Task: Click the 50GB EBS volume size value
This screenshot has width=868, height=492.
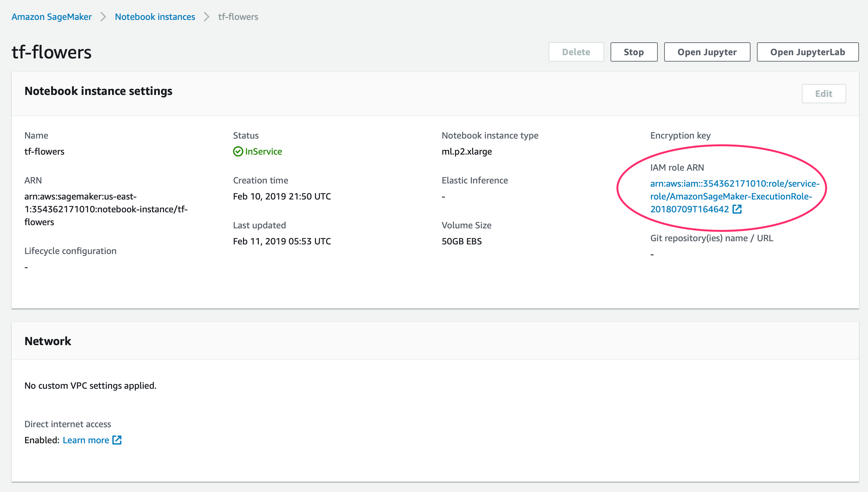Action: pyautogui.click(x=462, y=241)
